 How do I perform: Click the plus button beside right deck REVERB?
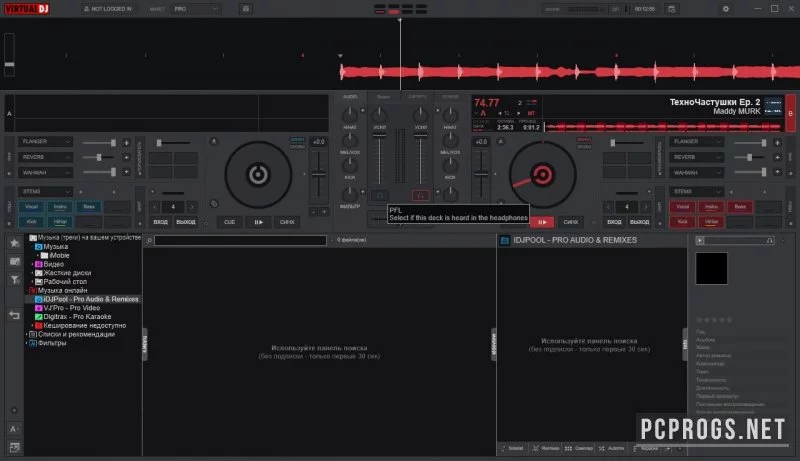point(777,157)
